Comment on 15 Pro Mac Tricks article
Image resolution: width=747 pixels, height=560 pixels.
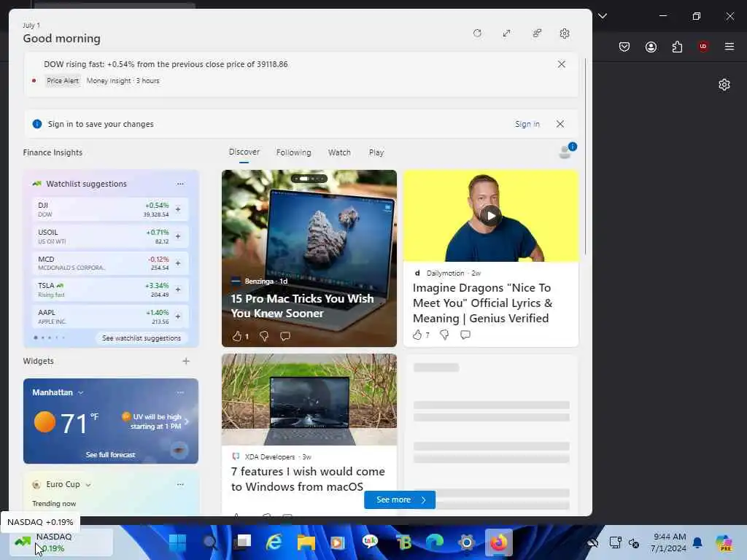pyautogui.click(x=285, y=336)
